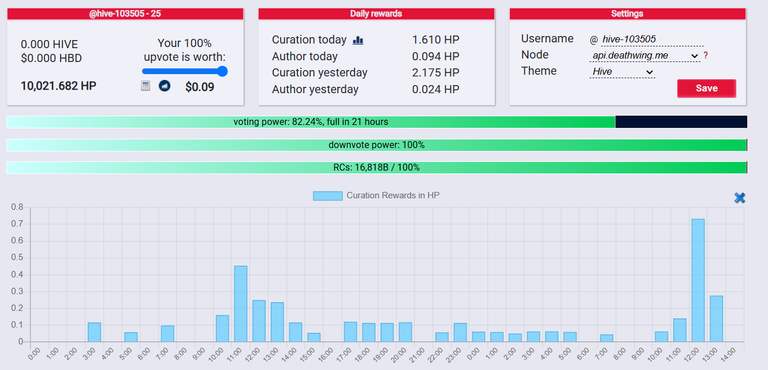Open the Node dropdown api.deathwing.me
The image size is (768, 370).
coord(645,56)
